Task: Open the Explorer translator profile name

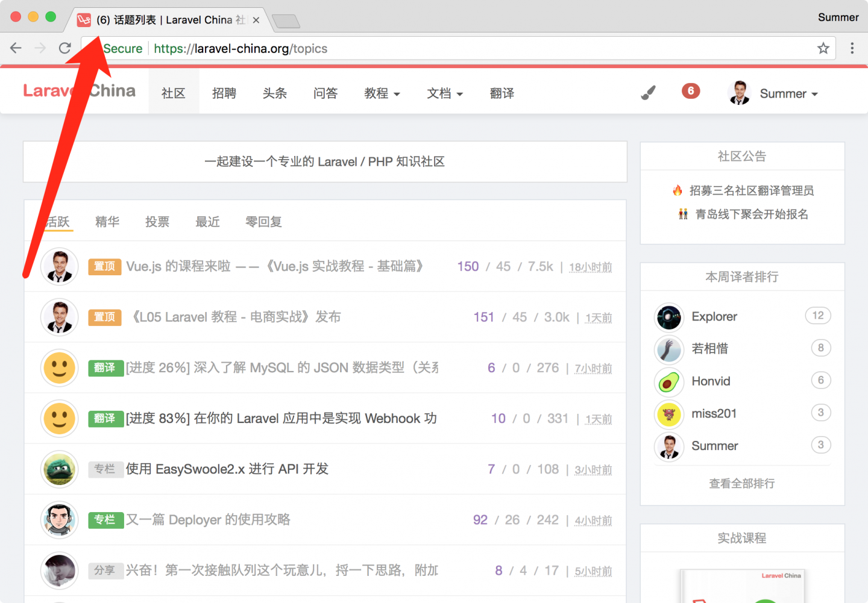Action: pos(714,317)
